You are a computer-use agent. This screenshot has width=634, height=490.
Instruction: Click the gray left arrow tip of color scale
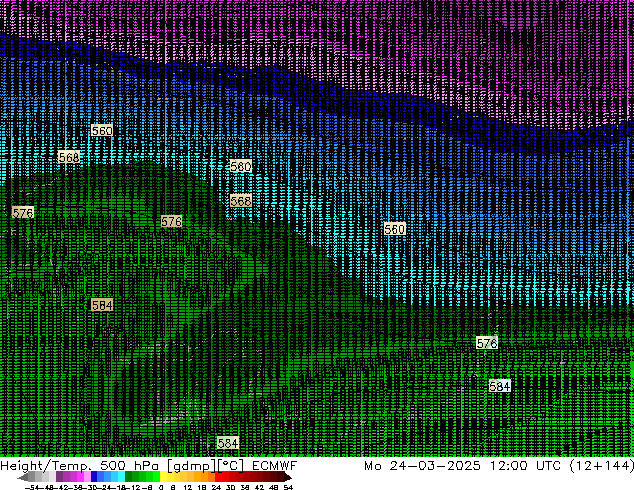coord(22,477)
